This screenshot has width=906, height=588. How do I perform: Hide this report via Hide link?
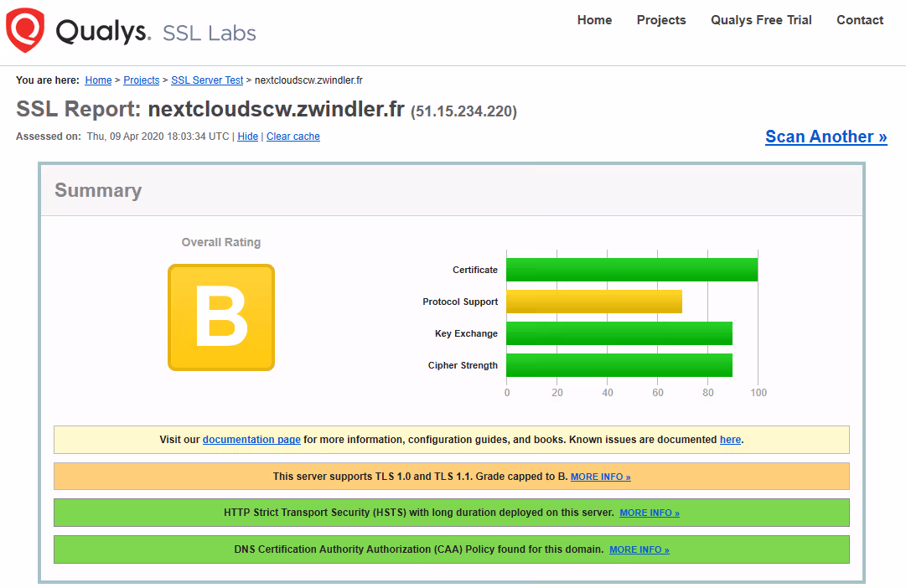click(x=248, y=137)
